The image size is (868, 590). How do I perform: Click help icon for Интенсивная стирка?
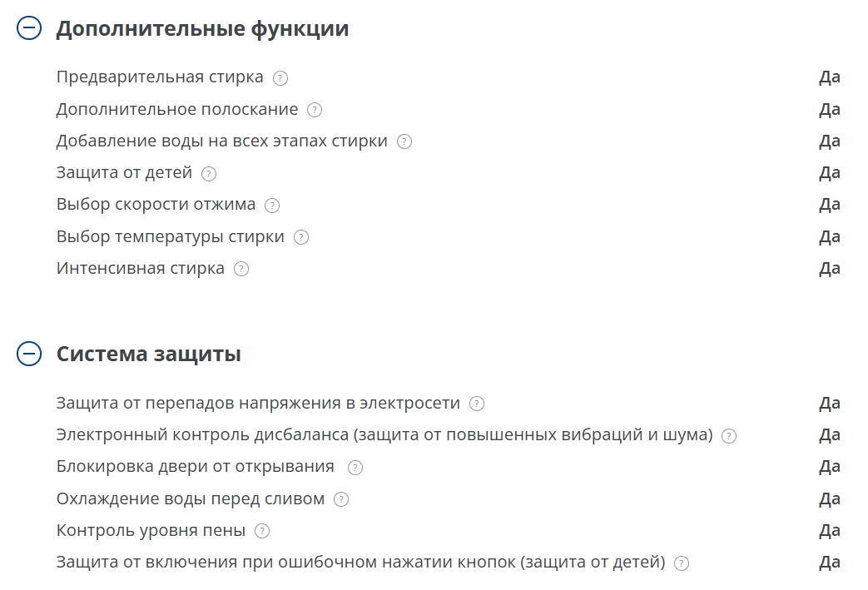point(241,269)
